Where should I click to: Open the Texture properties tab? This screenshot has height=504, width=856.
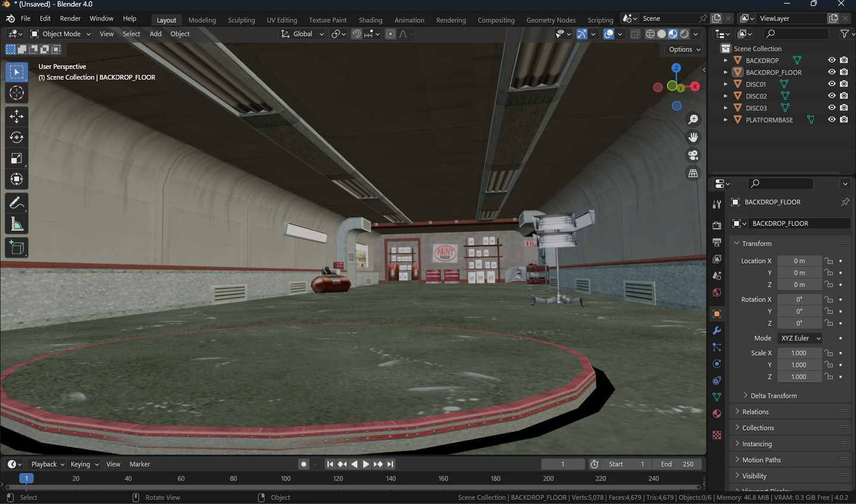pos(717,435)
